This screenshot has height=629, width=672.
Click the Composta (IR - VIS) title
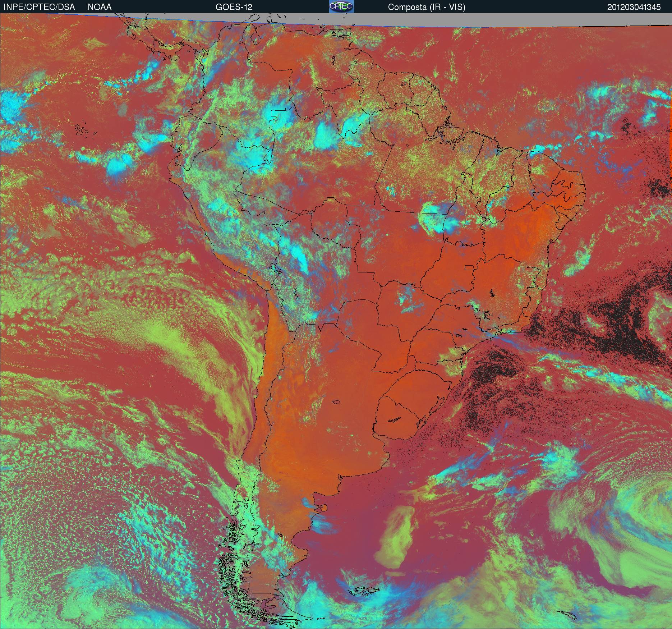pos(427,7)
